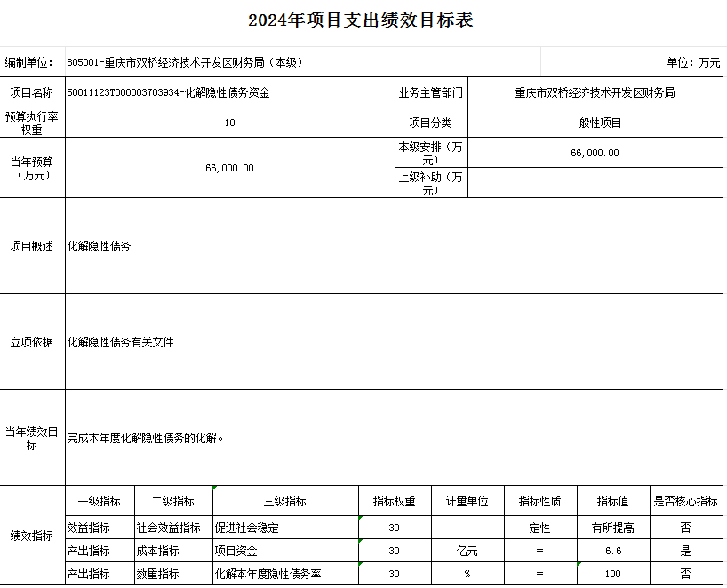Select the 化解隐性债务 overview text
The image size is (727, 588).
pos(100,246)
